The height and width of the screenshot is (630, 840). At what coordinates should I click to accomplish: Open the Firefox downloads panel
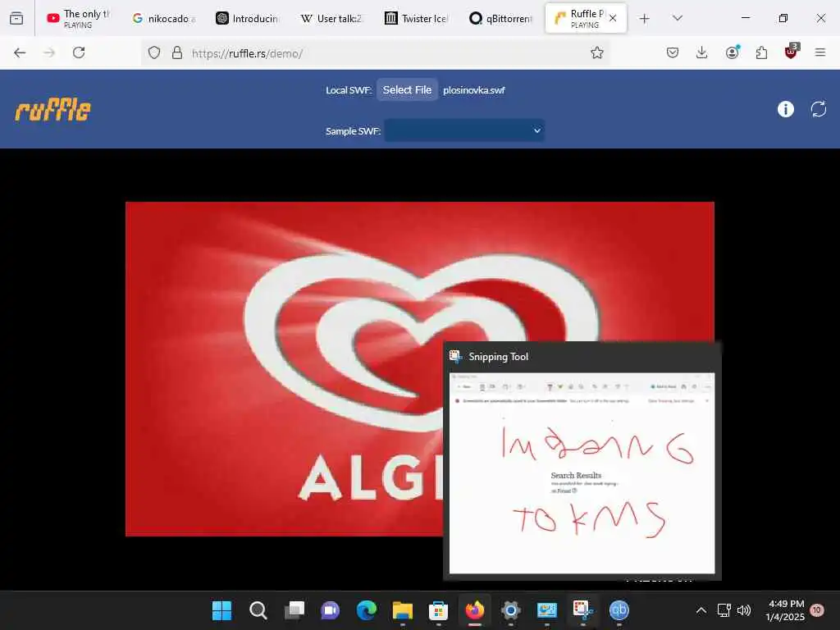click(x=702, y=52)
